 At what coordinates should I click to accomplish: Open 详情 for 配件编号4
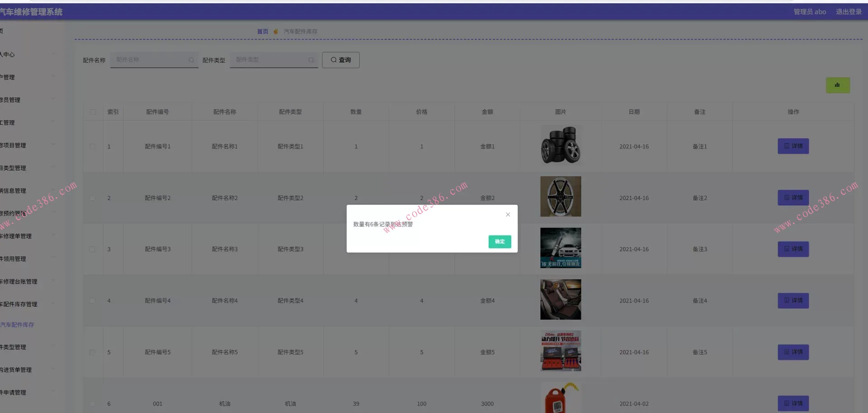793,300
